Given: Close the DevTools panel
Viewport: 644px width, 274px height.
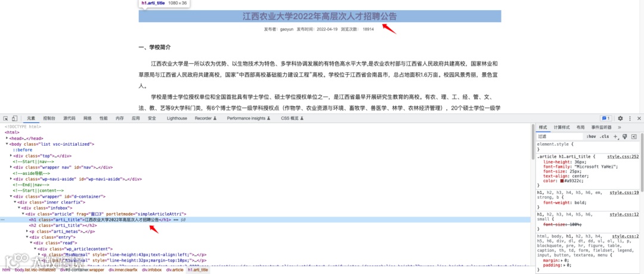Looking at the screenshot, I should tap(639, 118).
